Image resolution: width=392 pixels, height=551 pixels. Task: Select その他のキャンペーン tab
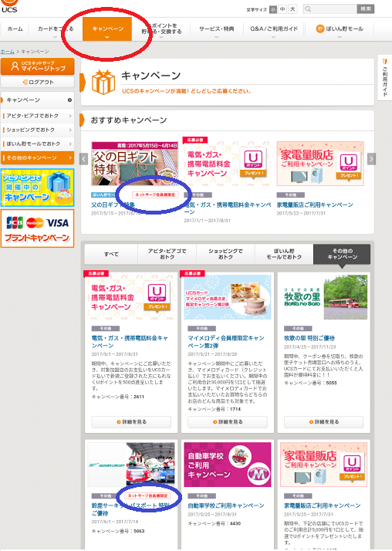[342, 254]
